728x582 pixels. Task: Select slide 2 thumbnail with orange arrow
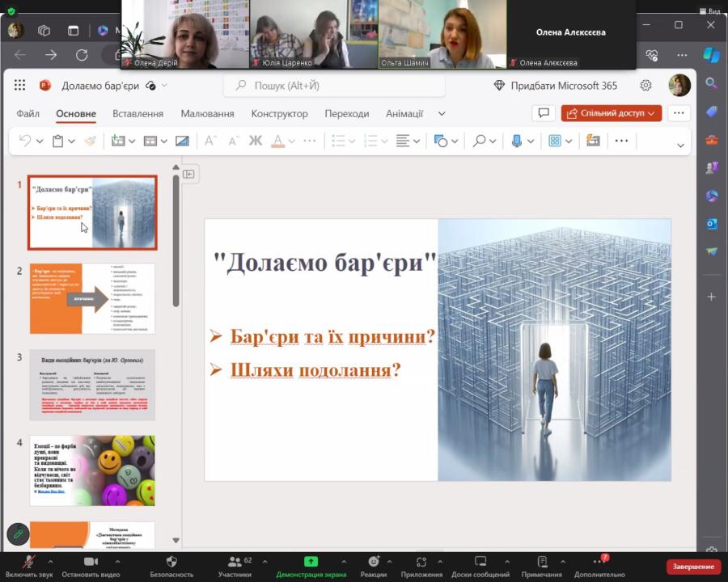pos(92,298)
